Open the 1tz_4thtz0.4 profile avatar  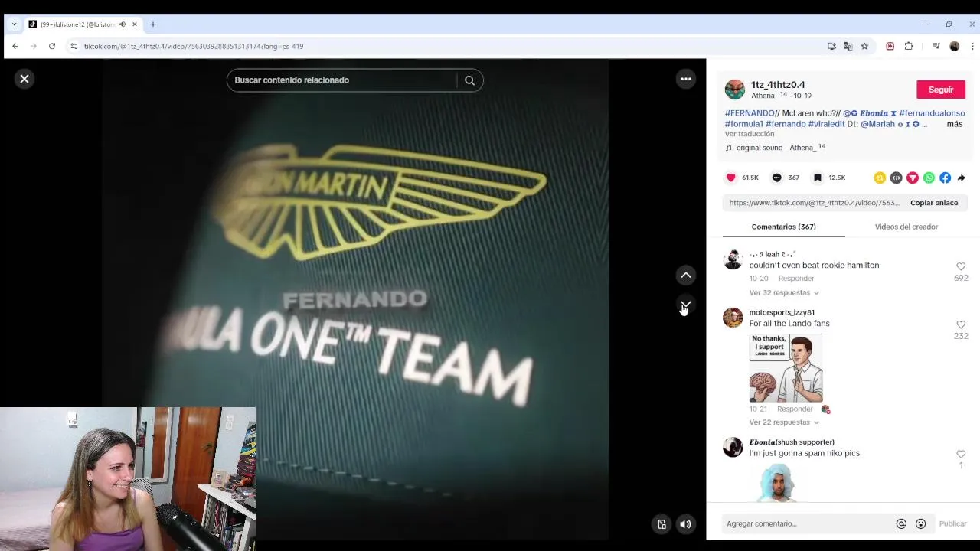pyautogui.click(x=734, y=90)
